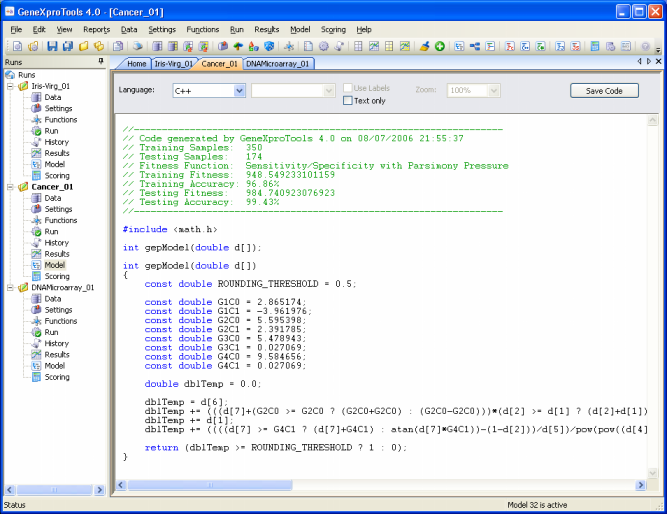Collapse the Cancer_01 tree node

[11, 187]
